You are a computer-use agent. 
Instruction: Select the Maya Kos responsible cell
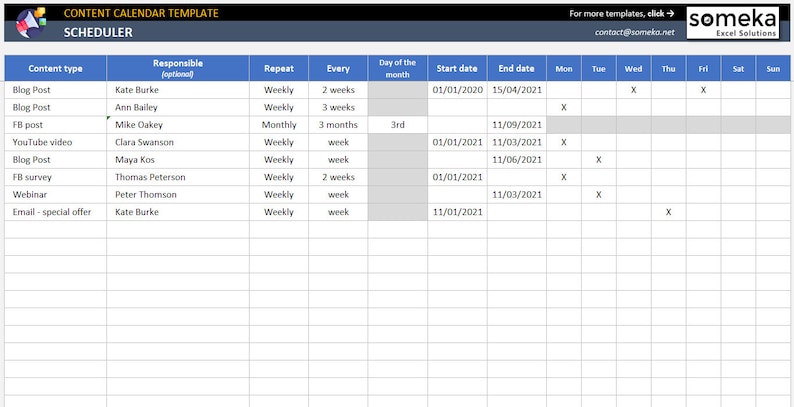178,160
